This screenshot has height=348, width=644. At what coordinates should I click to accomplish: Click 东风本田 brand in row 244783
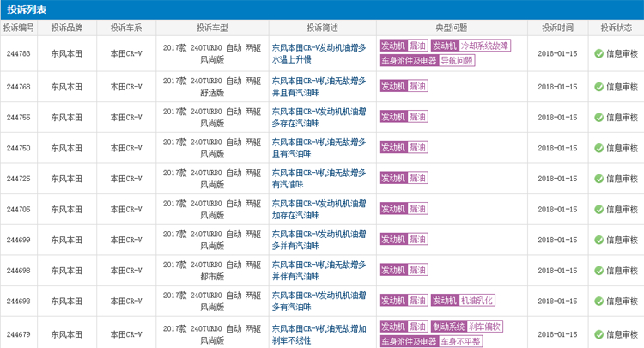pos(66,54)
